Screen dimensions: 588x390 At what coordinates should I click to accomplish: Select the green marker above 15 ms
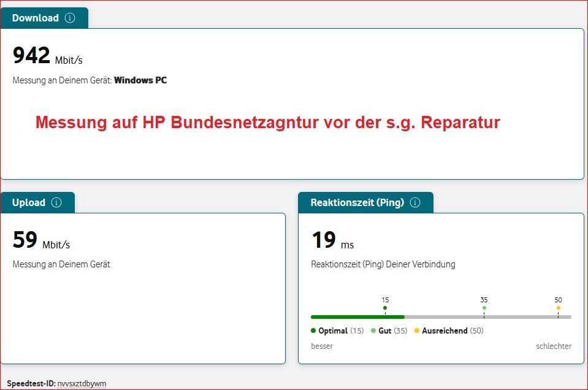[x=385, y=308]
